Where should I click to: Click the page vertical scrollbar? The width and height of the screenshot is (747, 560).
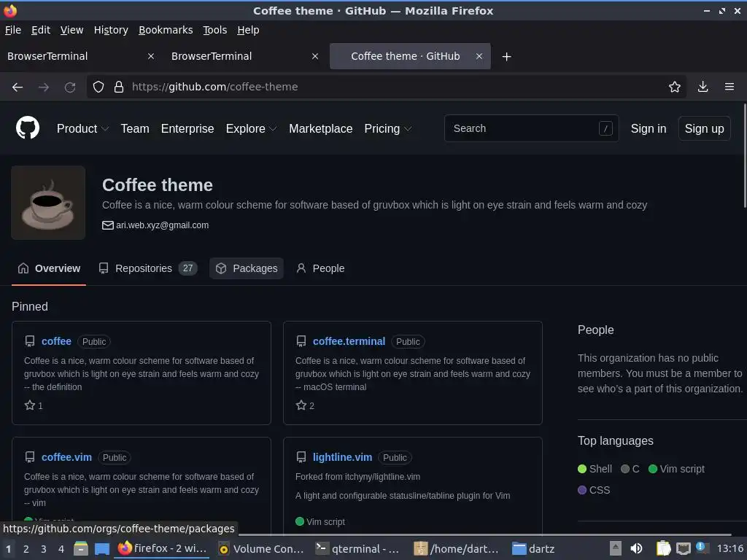[744, 156]
